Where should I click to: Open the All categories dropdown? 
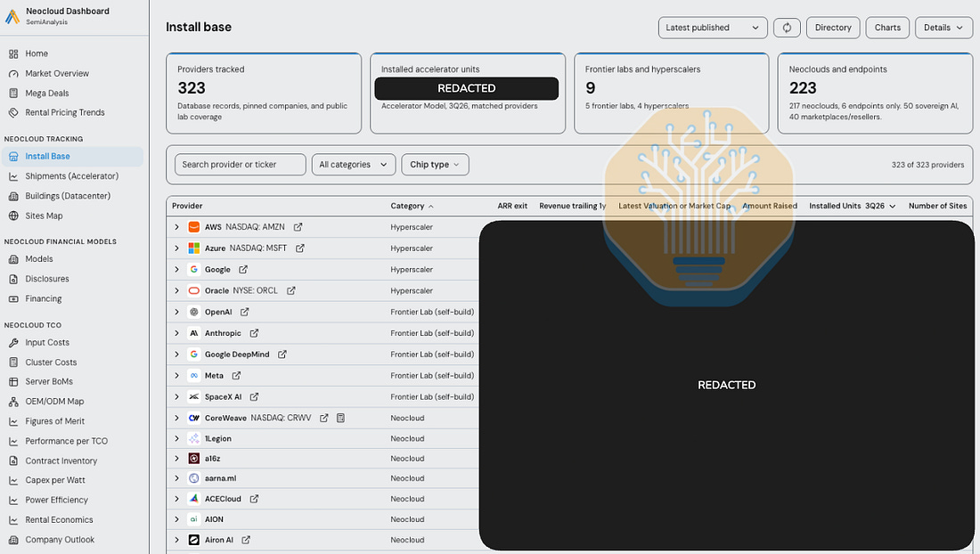tap(354, 164)
